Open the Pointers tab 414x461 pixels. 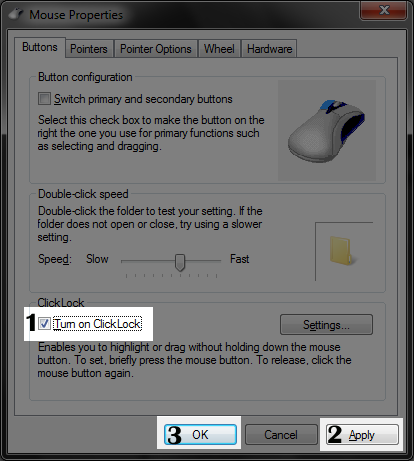pyautogui.click(x=89, y=49)
